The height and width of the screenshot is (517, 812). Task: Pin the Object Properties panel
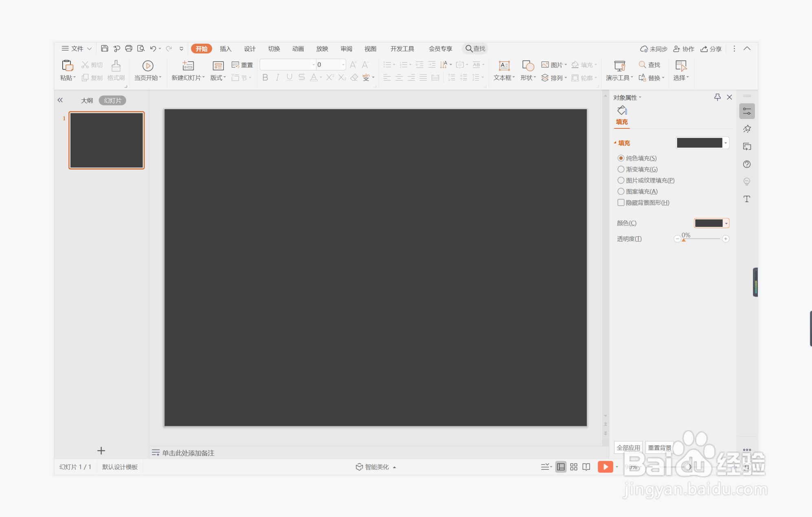pyautogui.click(x=718, y=97)
